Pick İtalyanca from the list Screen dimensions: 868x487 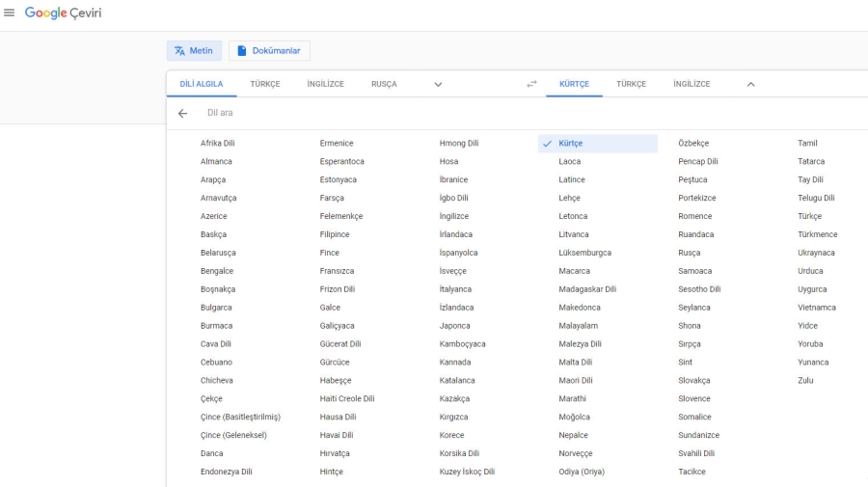pyautogui.click(x=455, y=289)
